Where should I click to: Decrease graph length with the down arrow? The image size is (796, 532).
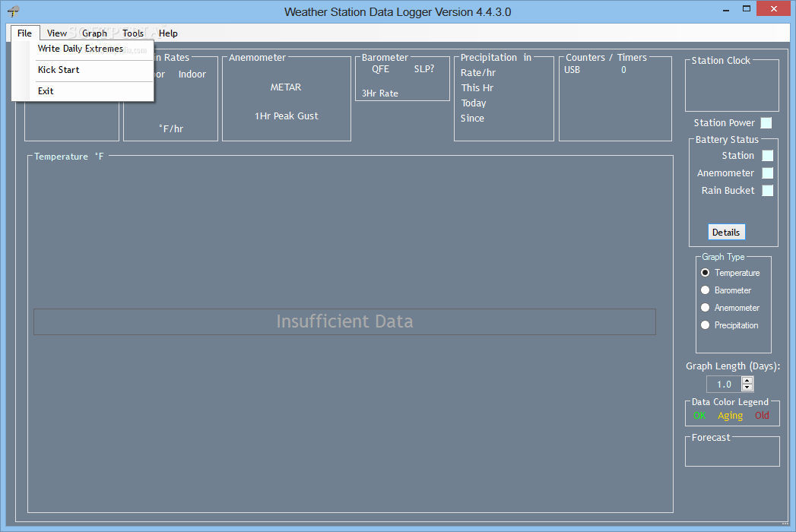[747, 388]
